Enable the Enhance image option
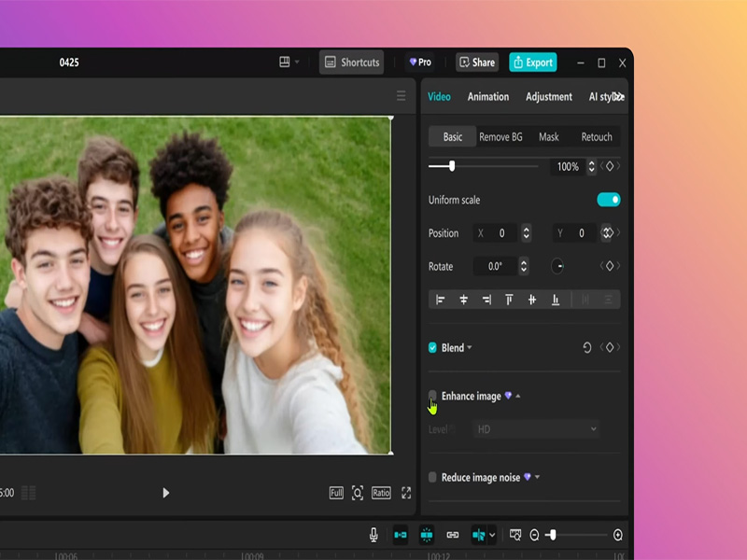Viewport: 747px width, 560px height. (x=432, y=395)
